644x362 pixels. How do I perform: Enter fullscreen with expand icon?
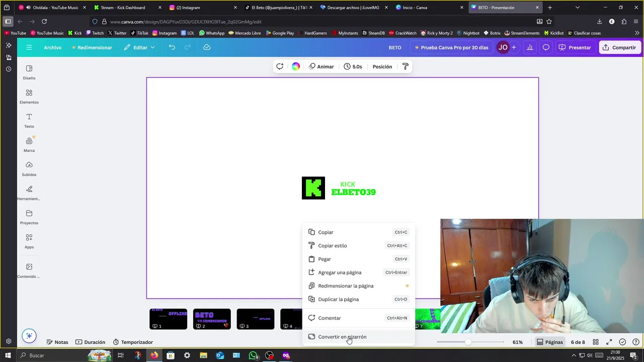tap(609, 342)
